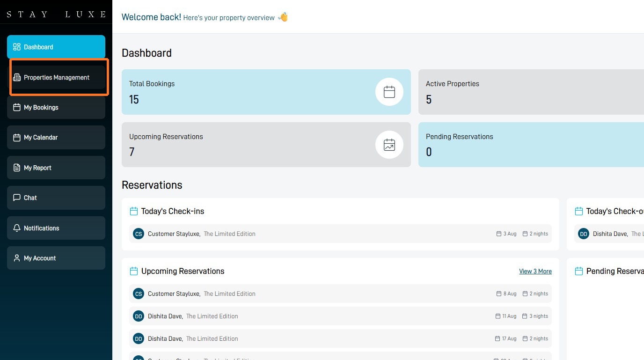Open the Chat section

[x=56, y=198]
